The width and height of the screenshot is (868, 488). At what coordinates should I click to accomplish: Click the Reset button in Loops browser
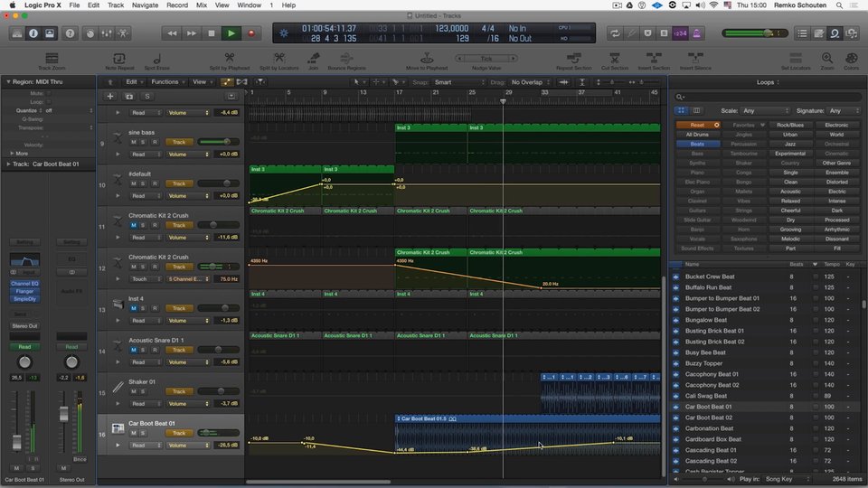(698, 125)
